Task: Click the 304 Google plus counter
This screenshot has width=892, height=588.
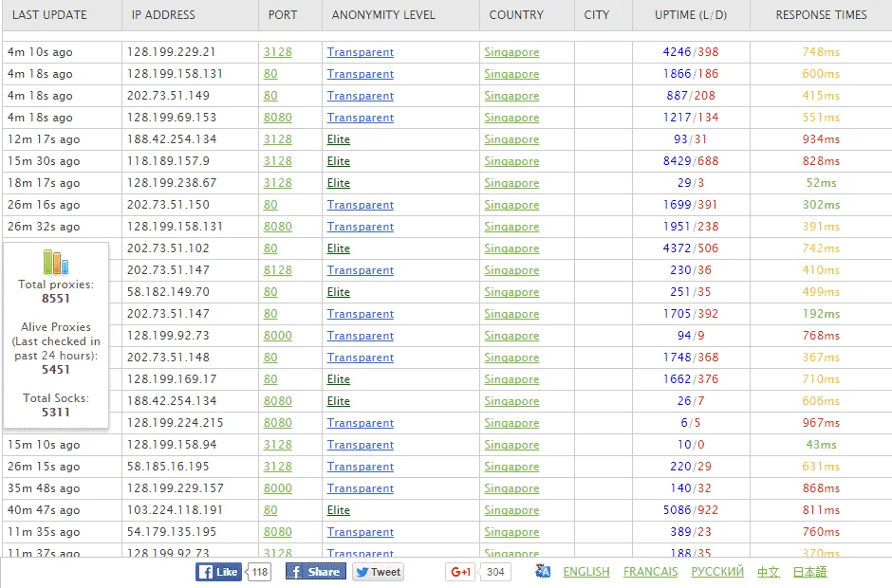Action: [495, 572]
